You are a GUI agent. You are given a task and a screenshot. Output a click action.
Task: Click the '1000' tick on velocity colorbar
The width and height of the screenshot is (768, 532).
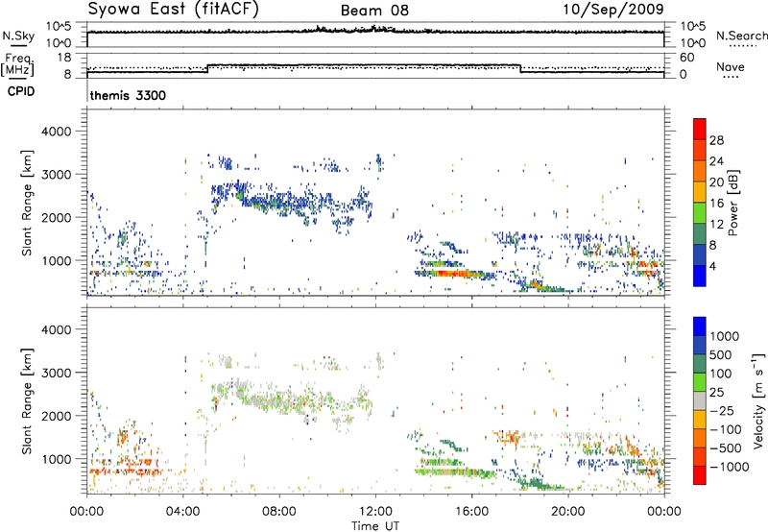tap(725, 336)
